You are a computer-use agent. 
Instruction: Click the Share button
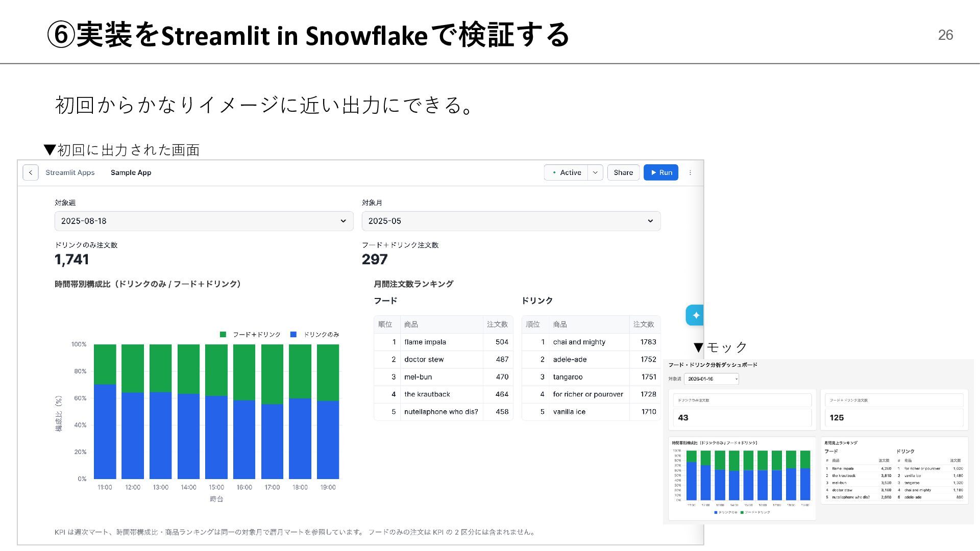[x=623, y=172]
